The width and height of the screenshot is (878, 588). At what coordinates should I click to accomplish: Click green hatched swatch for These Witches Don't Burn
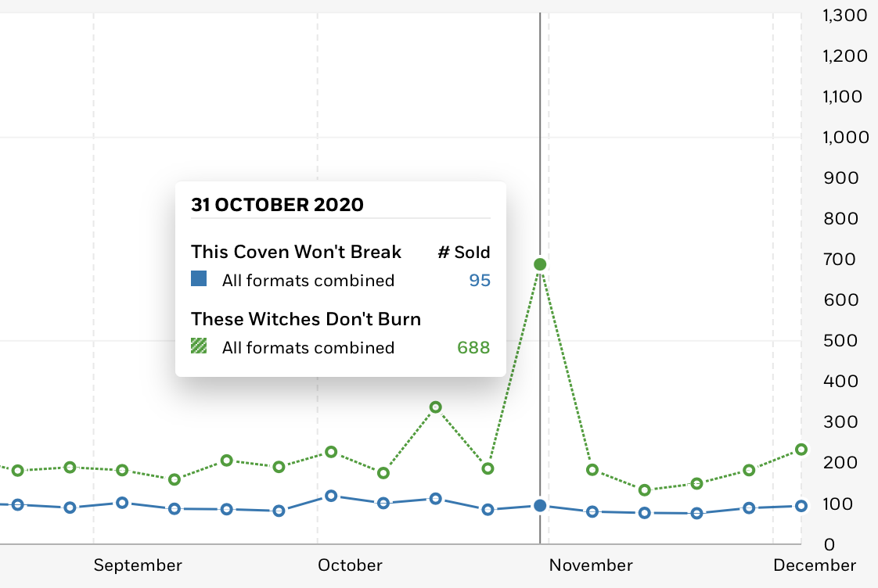(199, 346)
